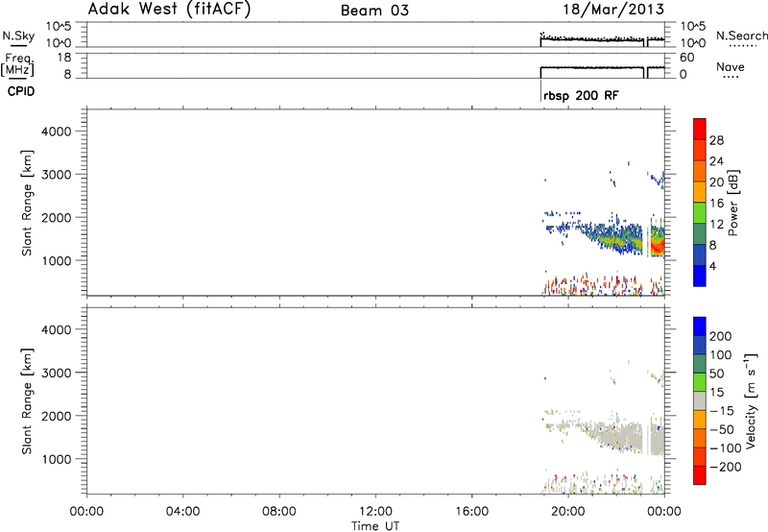This screenshot has height=532, width=768.
Task: Click the 'Adak West (fitACF)' title
Action: tap(169, 10)
